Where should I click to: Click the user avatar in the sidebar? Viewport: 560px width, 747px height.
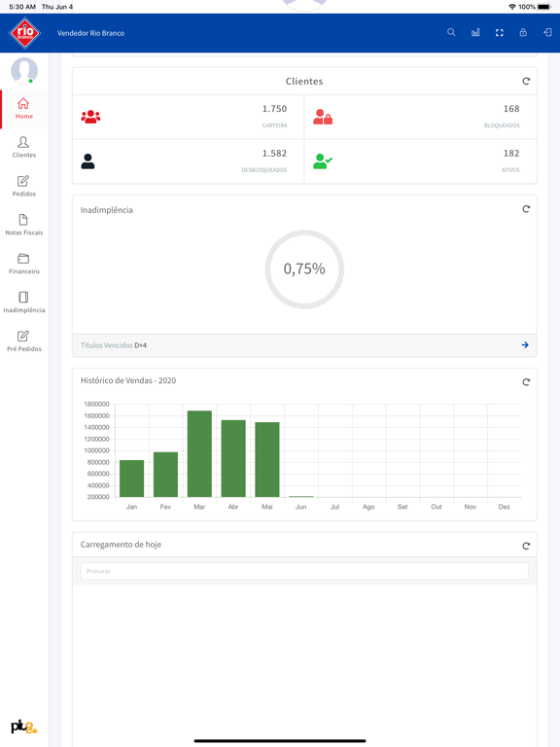tap(24, 70)
